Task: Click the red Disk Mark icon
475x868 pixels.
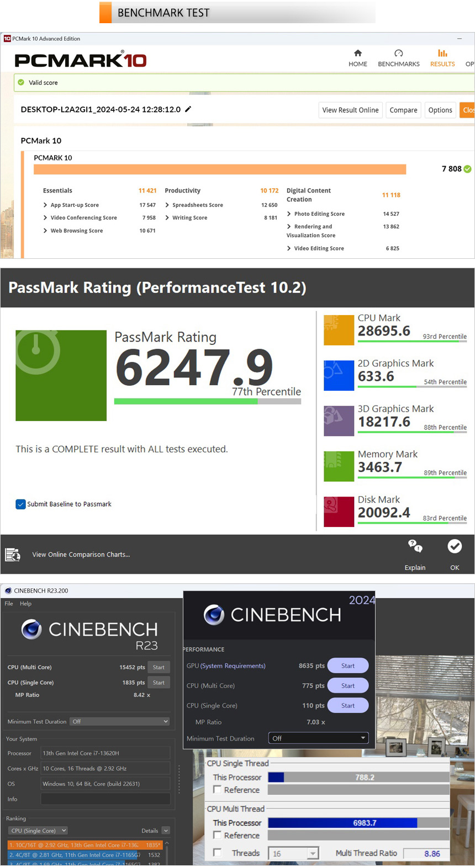Action: (x=339, y=512)
